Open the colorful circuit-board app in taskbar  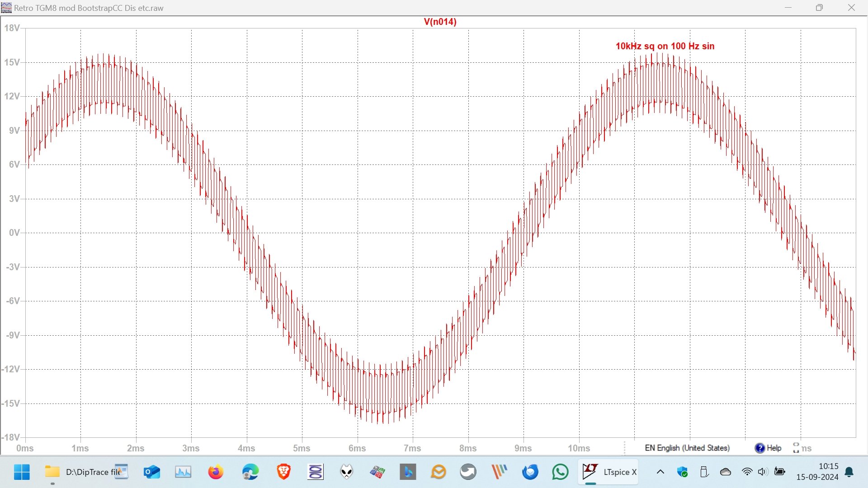click(x=377, y=472)
